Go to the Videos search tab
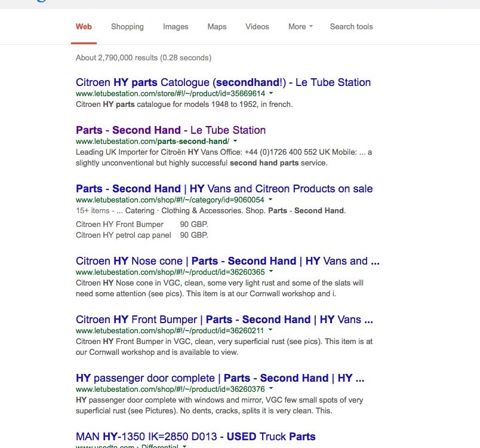This screenshot has height=448, width=480. click(257, 27)
